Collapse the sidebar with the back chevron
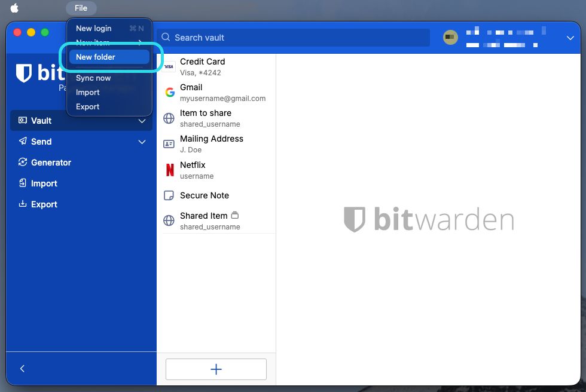Image resolution: width=586 pixels, height=392 pixels. (22, 369)
